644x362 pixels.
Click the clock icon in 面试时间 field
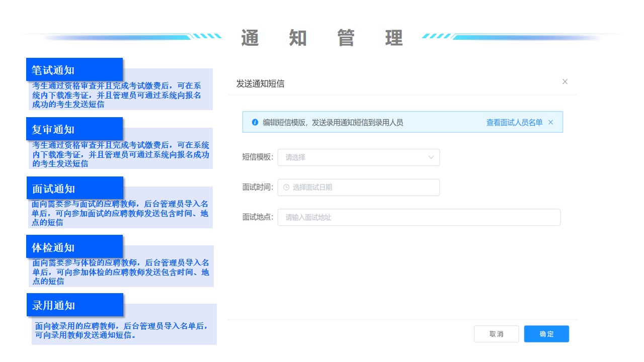(x=286, y=188)
